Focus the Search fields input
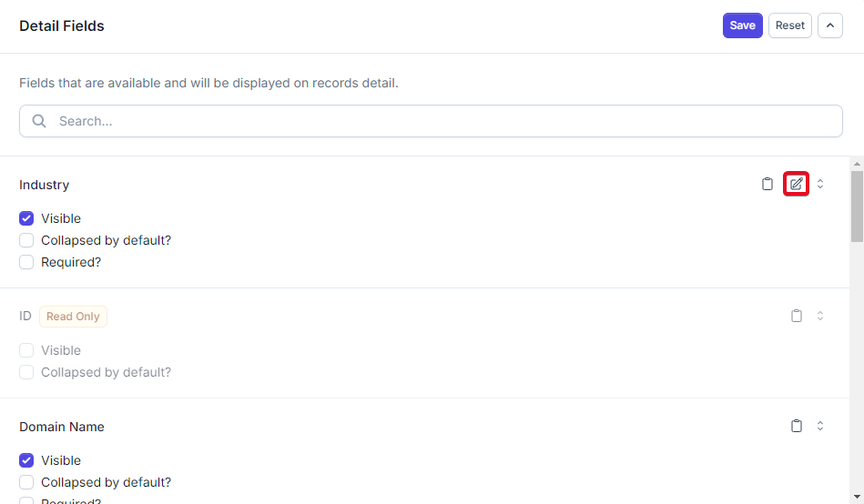Screen dimensions: 864x504 [431, 121]
